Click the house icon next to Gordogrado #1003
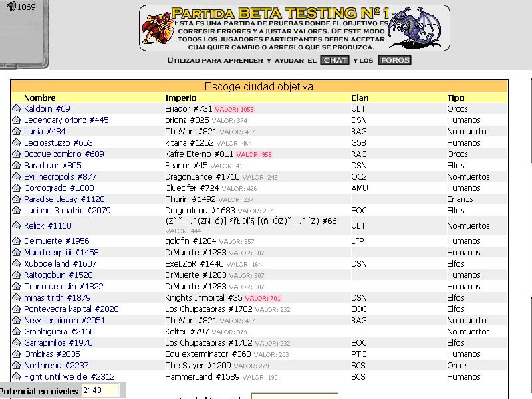 tap(16, 188)
